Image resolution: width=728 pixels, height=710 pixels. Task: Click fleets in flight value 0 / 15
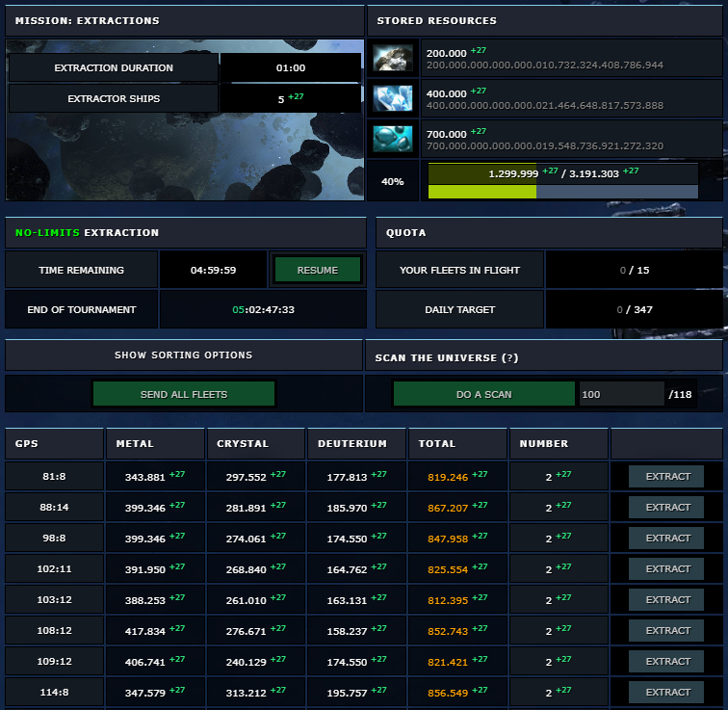pyautogui.click(x=635, y=270)
